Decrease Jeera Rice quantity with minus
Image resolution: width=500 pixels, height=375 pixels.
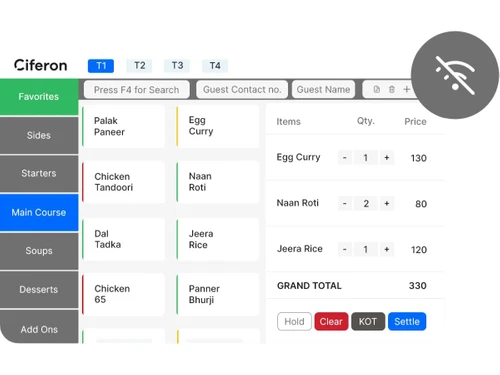(x=345, y=249)
